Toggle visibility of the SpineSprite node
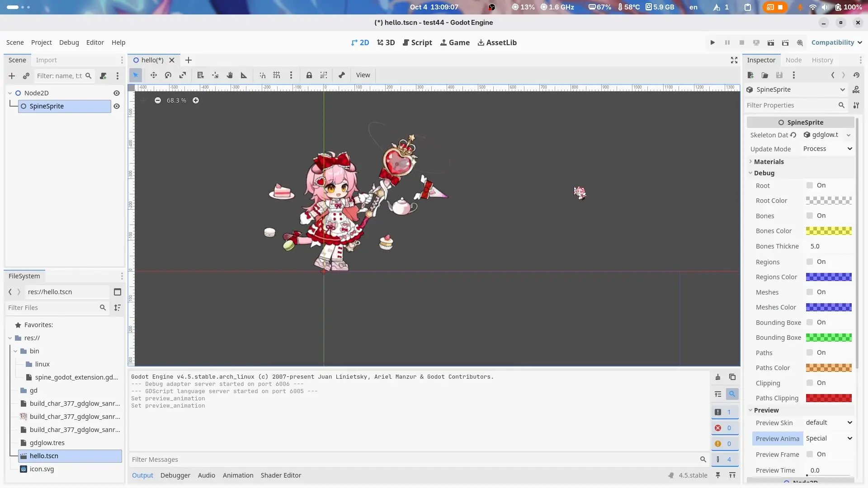The height and width of the screenshot is (488, 868). click(117, 106)
